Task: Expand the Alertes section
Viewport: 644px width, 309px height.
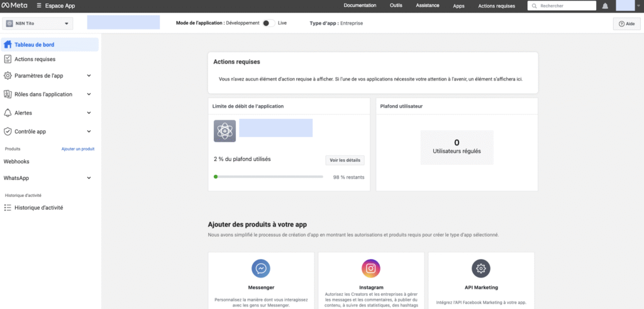Action: pos(89,113)
